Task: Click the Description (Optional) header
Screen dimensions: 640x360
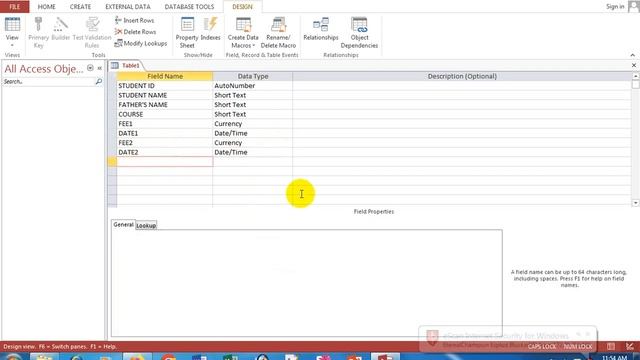Action: point(462,76)
